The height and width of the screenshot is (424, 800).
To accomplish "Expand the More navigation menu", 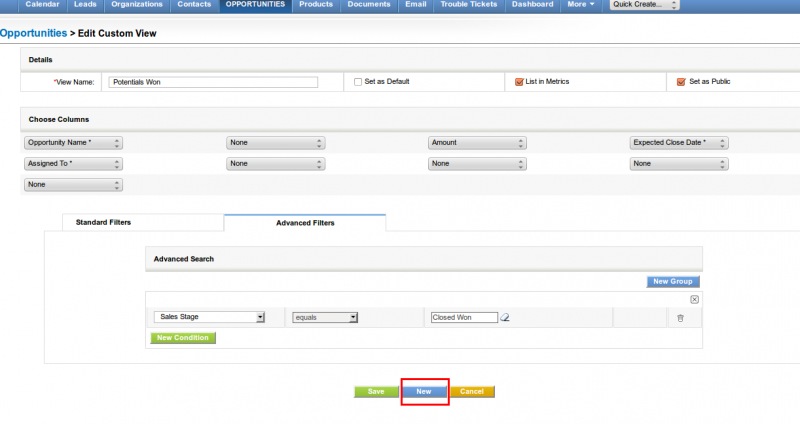I will coord(581,5).
